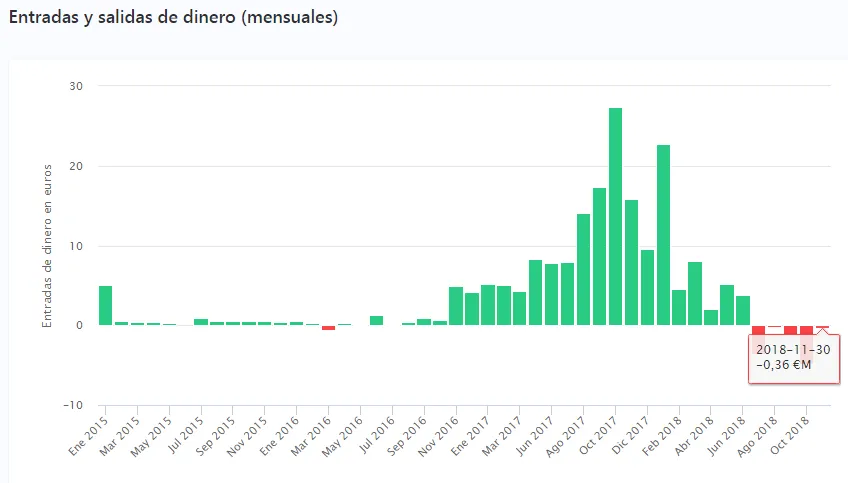Click the second-tallest green bar near Ene 2018
Image resolution: width=848 pixels, height=483 pixels.
click(x=663, y=235)
